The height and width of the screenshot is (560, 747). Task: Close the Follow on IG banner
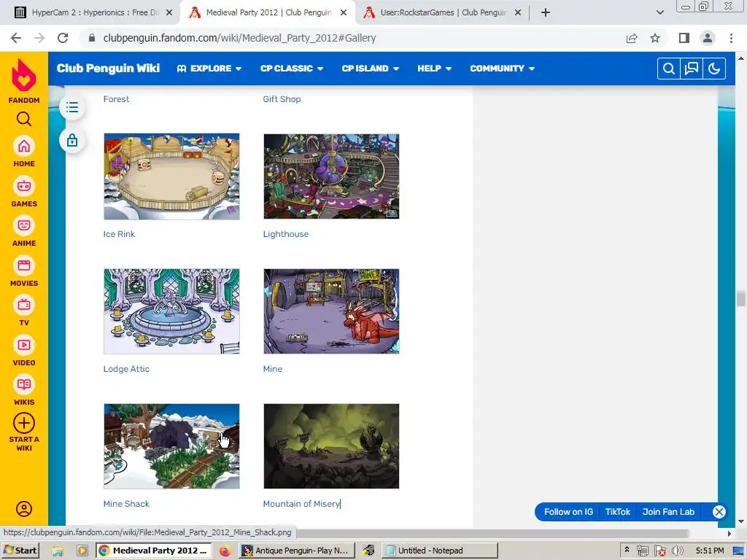[x=719, y=512]
